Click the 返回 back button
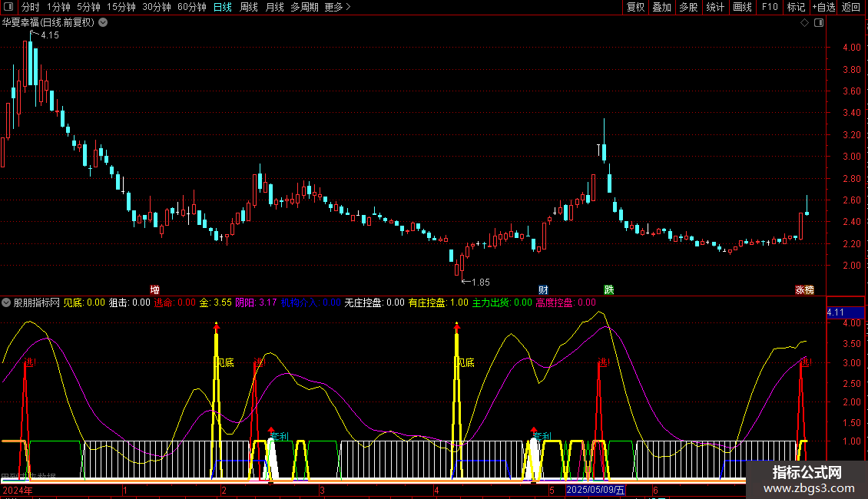868x499 pixels. 851,7
